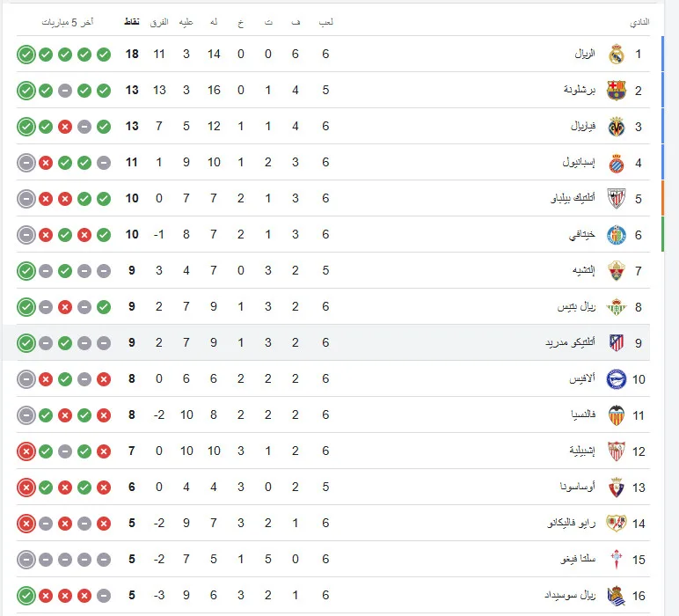Click the points column header

pyautogui.click(x=132, y=22)
